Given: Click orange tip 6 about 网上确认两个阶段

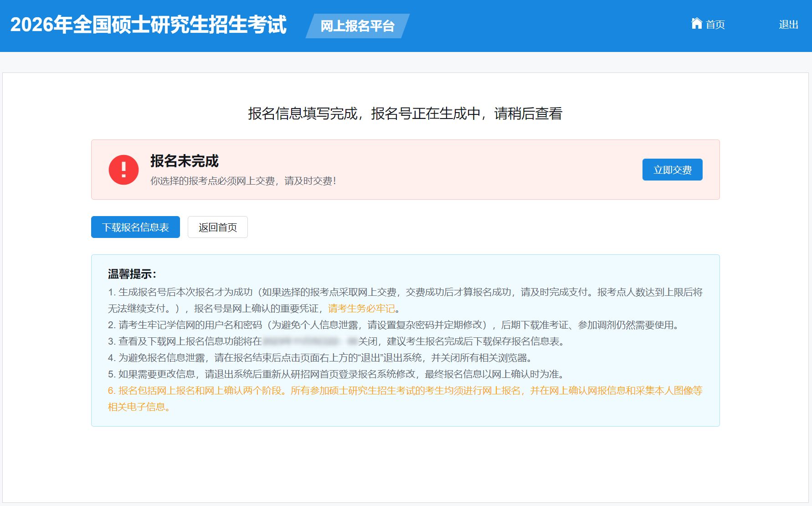Looking at the screenshot, I should (405, 391).
